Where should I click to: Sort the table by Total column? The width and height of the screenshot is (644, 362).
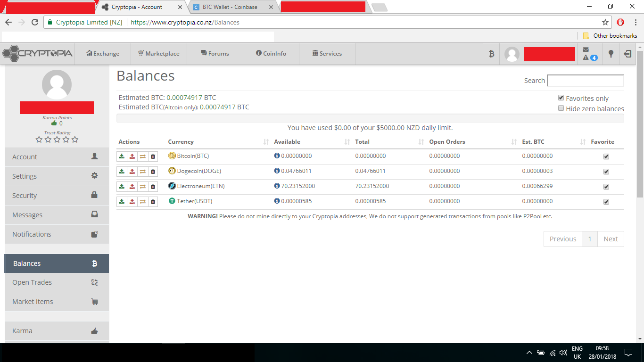coord(389,142)
